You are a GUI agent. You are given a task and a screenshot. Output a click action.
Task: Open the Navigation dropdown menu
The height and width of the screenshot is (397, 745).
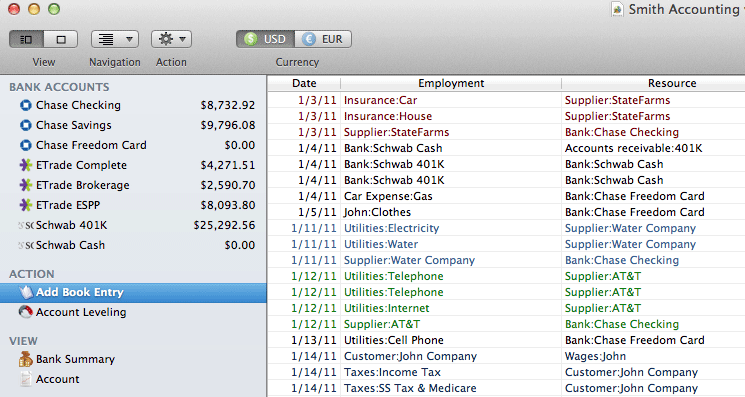tap(115, 39)
